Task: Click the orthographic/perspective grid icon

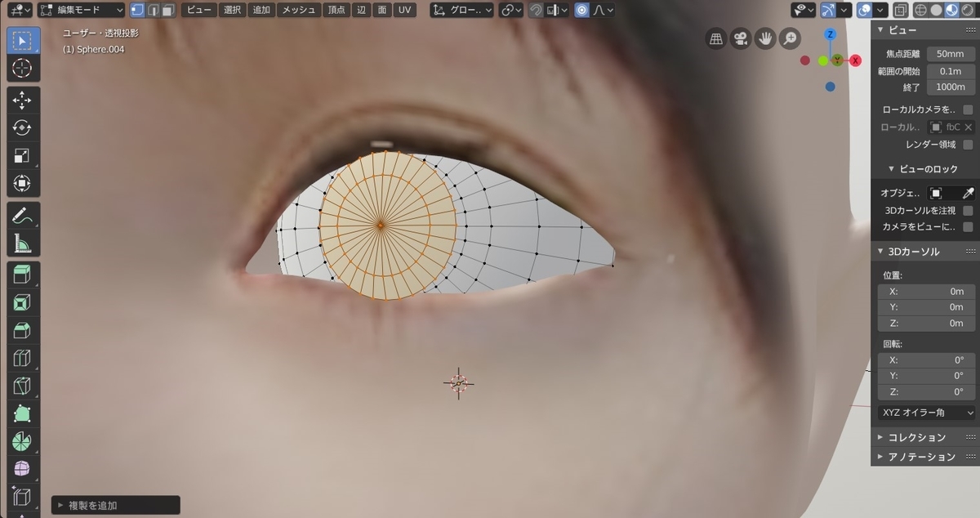Action: (x=716, y=38)
